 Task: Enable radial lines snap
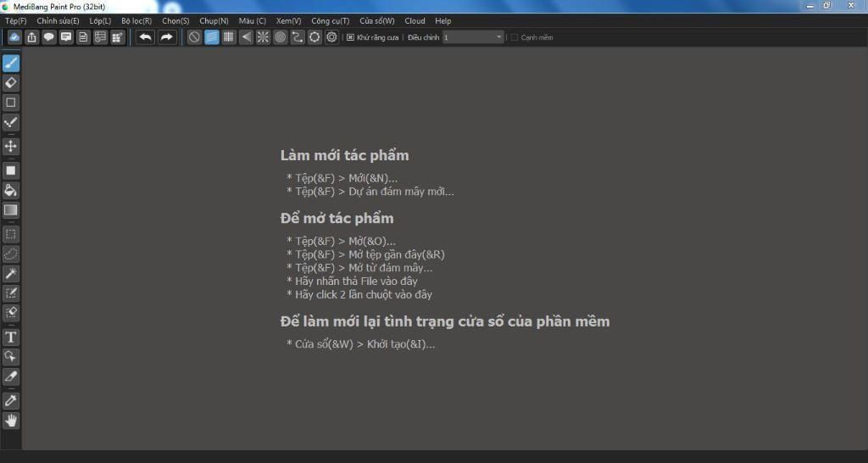[x=263, y=37]
